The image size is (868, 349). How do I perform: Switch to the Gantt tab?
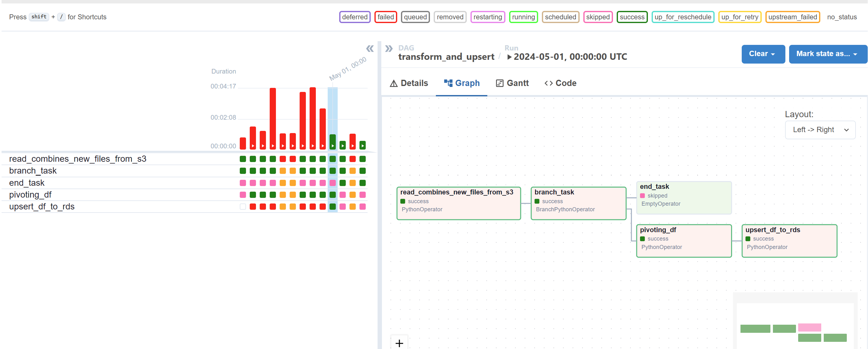pyautogui.click(x=512, y=83)
